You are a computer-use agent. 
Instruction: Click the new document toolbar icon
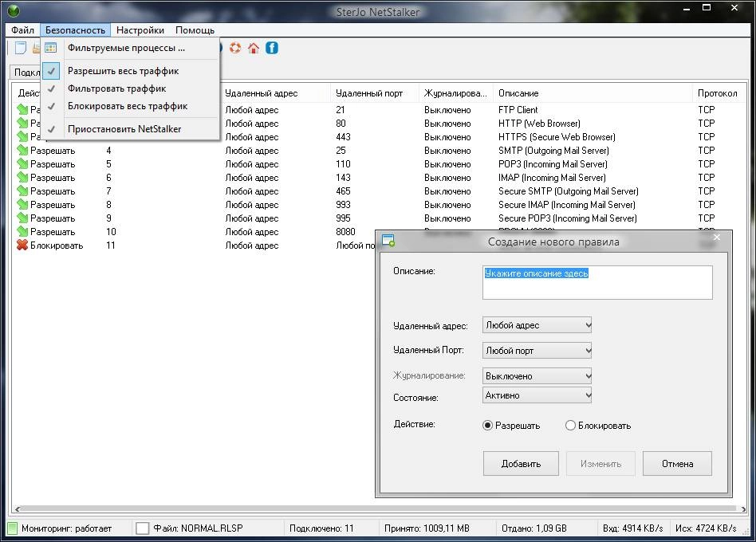tap(21, 48)
